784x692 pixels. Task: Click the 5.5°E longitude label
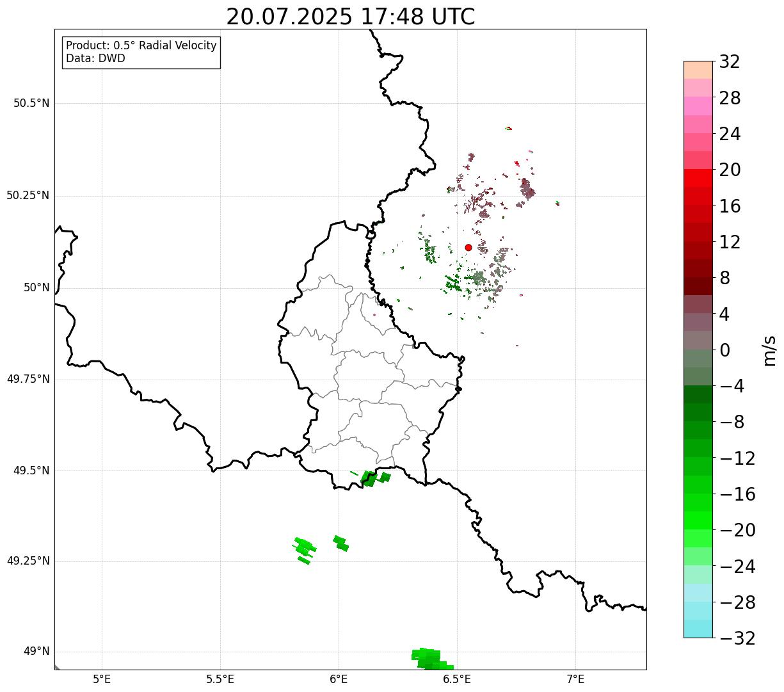click(220, 679)
